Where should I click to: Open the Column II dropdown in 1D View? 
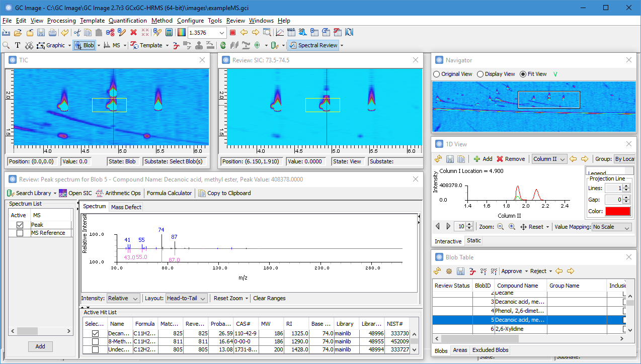click(x=549, y=159)
